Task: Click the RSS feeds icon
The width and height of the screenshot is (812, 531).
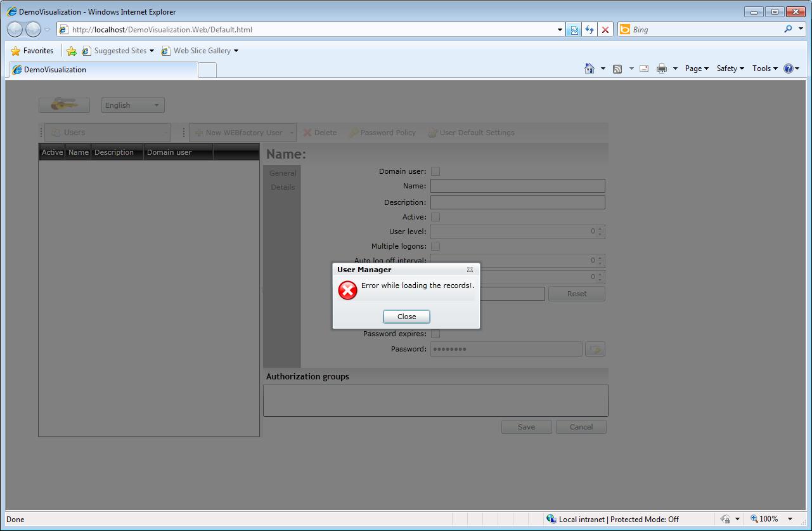Action: [617, 69]
